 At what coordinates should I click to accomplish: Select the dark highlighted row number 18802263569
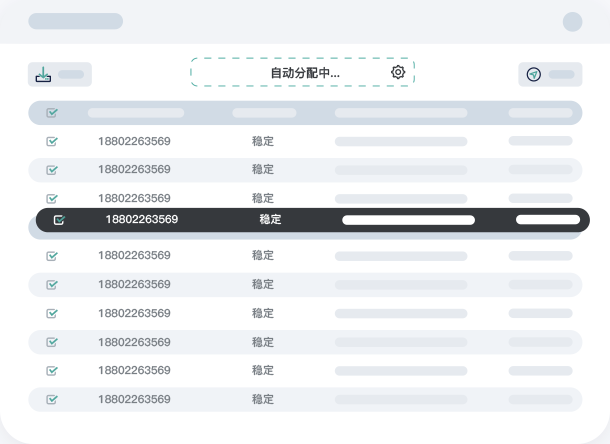click(x=142, y=219)
